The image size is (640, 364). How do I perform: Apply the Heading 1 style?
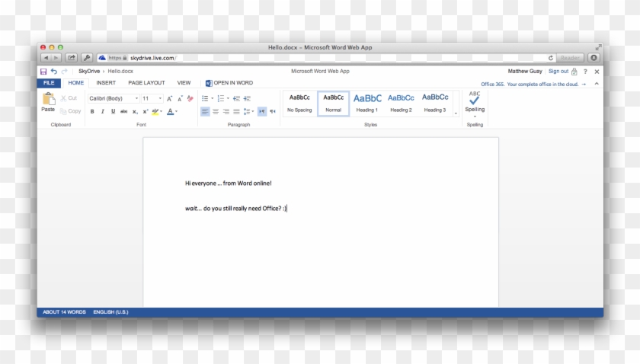pos(367,104)
